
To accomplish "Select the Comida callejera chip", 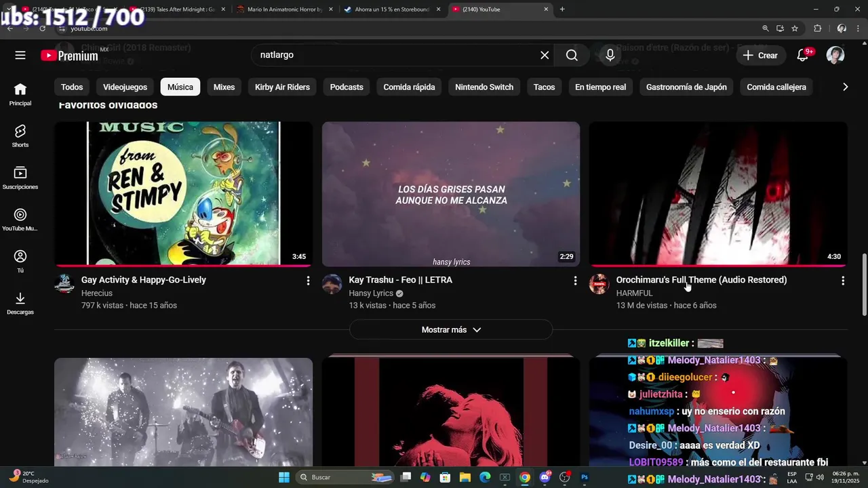I will [776, 87].
